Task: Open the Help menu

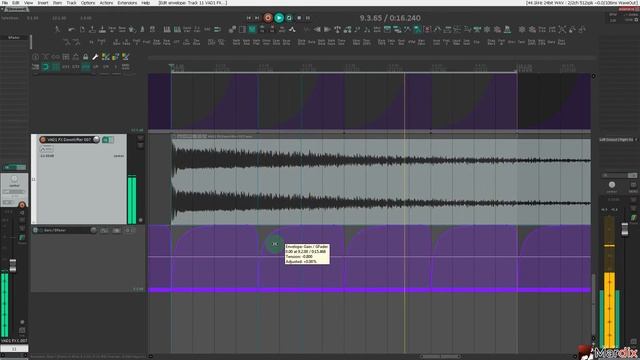Action: click(x=145, y=2)
